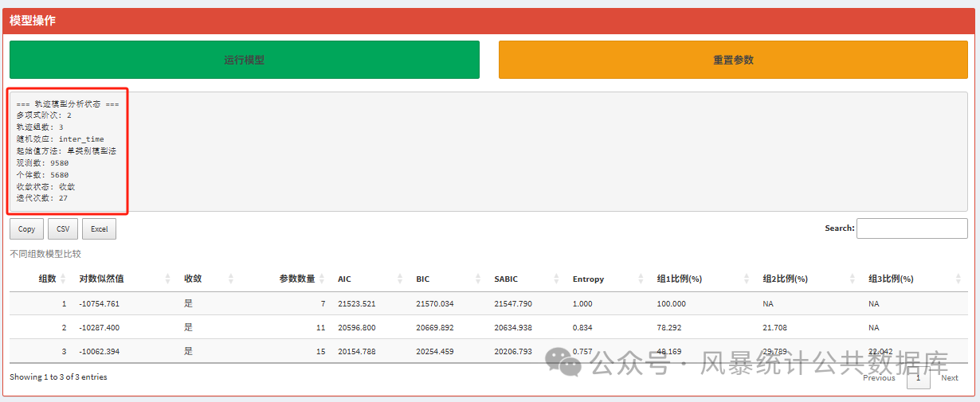Click BIC value 20669.892
This screenshot has width=980, height=402.
point(435,328)
